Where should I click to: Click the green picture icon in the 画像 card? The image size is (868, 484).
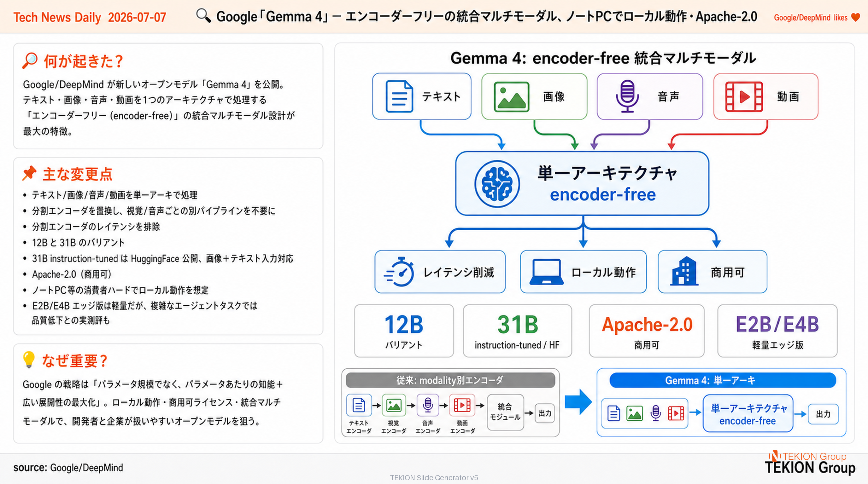(511, 97)
